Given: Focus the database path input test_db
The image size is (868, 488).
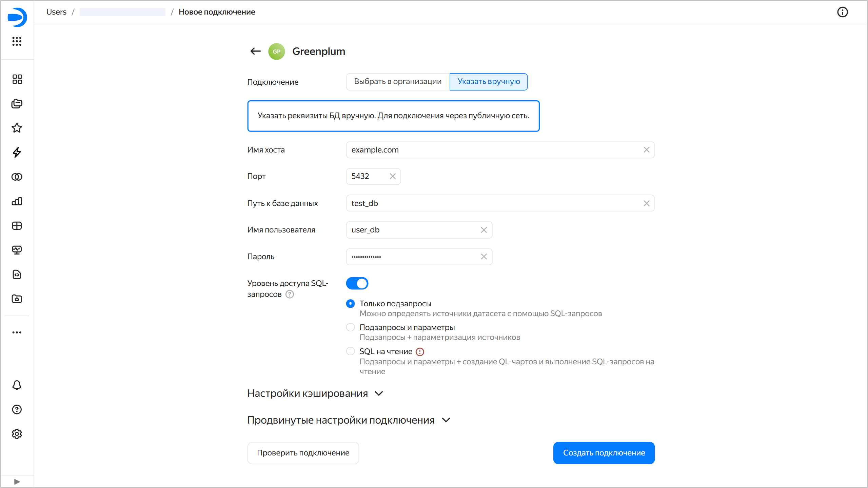Looking at the screenshot, I should click(500, 203).
